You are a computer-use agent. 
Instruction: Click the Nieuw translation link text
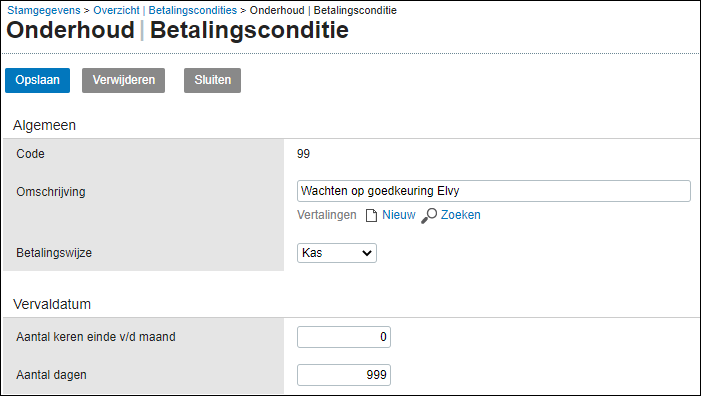click(x=399, y=215)
